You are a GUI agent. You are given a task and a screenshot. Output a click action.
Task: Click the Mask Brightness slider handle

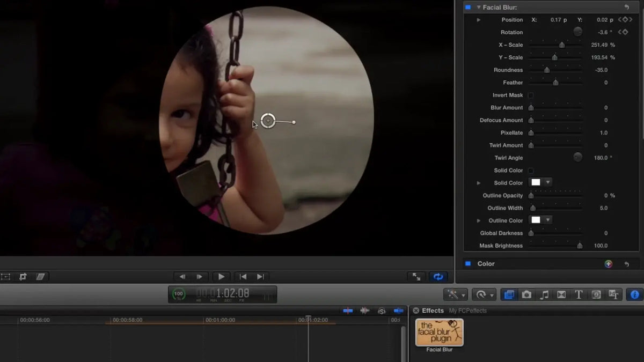pyautogui.click(x=580, y=246)
